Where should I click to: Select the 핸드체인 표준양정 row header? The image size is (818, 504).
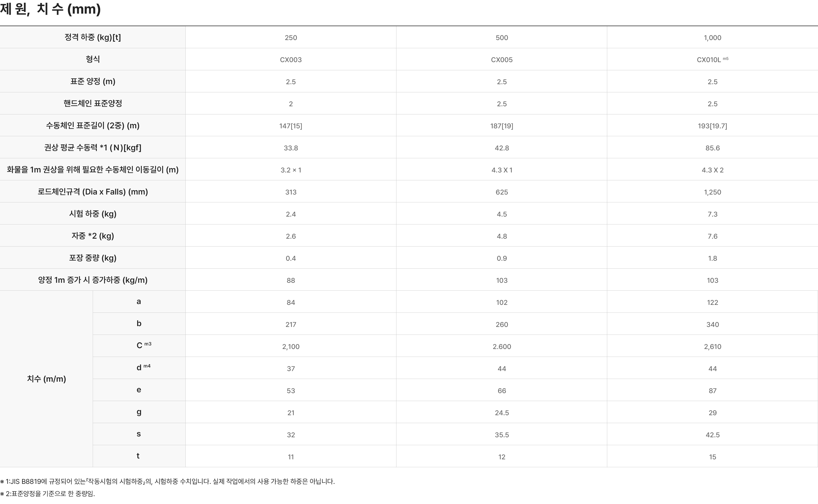tap(92, 103)
